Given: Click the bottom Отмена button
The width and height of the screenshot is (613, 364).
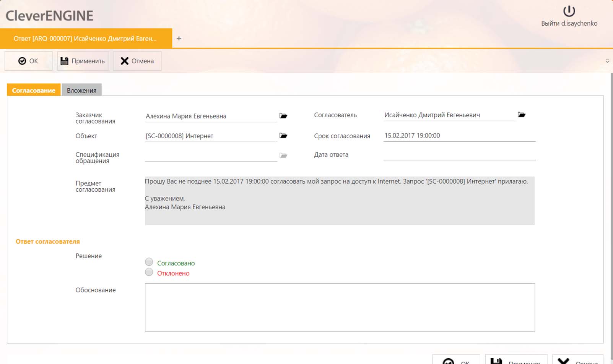Looking at the screenshot, I should tap(578, 359).
